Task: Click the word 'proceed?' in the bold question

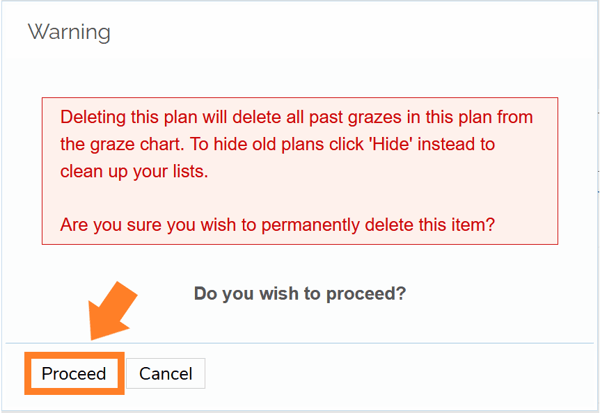Action: coord(372,294)
